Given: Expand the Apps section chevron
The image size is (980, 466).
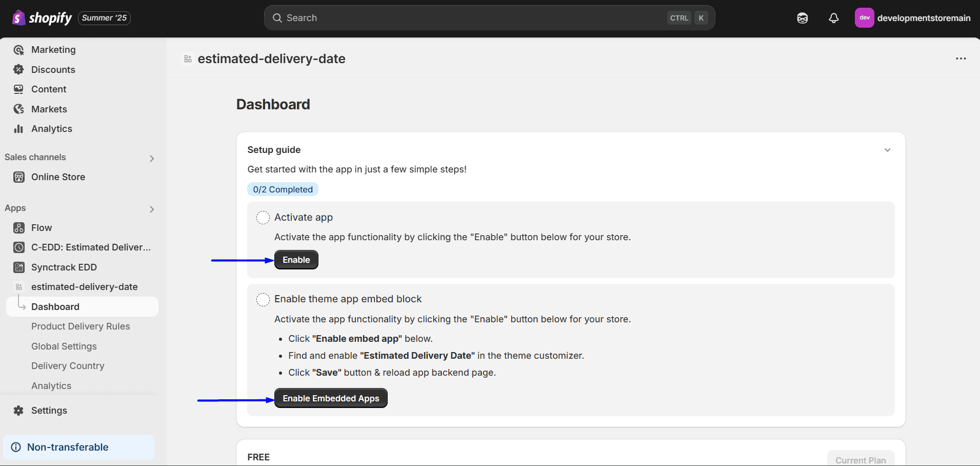Looking at the screenshot, I should (152, 209).
